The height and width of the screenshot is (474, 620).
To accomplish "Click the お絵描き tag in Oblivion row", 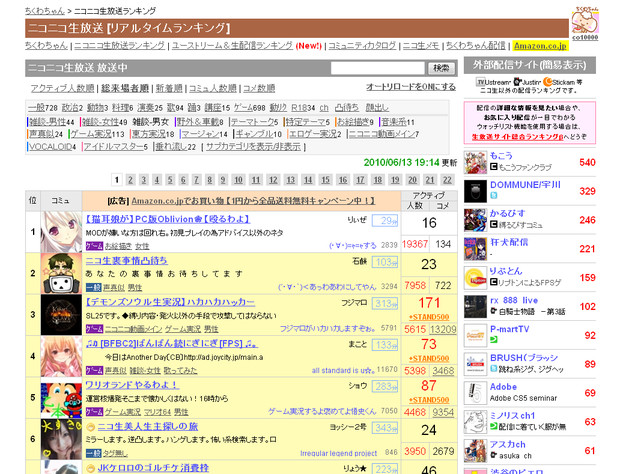I will pyautogui.click(x=118, y=246).
